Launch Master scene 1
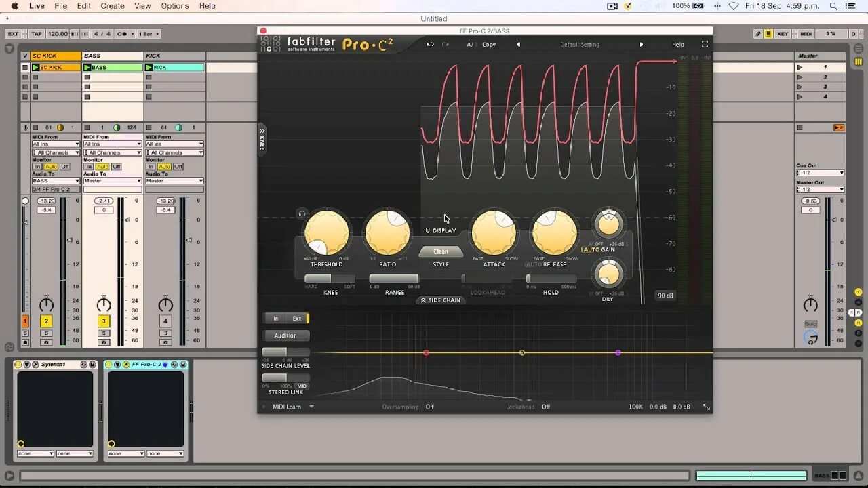 coord(800,68)
